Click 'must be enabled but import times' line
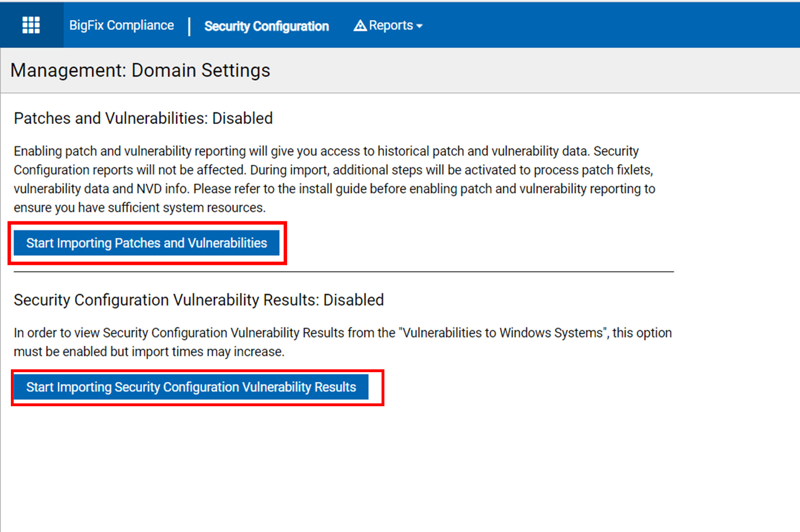This screenshot has height=532, width=800. (x=149, y=352)
